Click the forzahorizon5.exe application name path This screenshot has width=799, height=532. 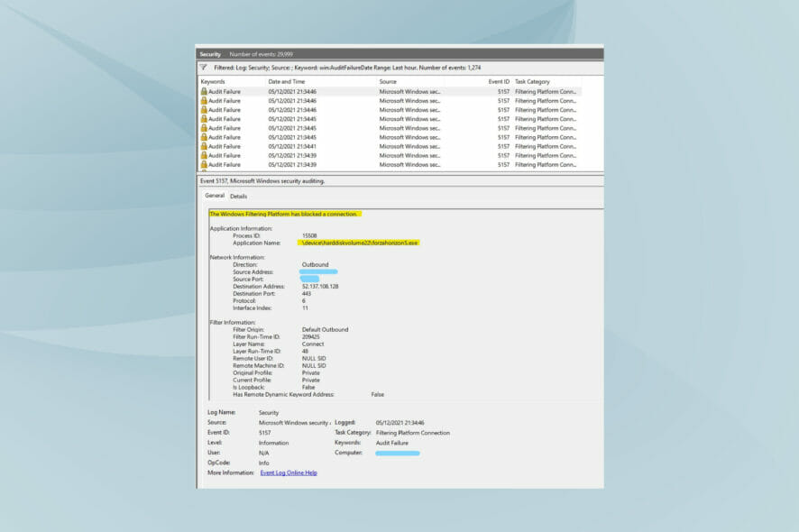click(359, 243)
